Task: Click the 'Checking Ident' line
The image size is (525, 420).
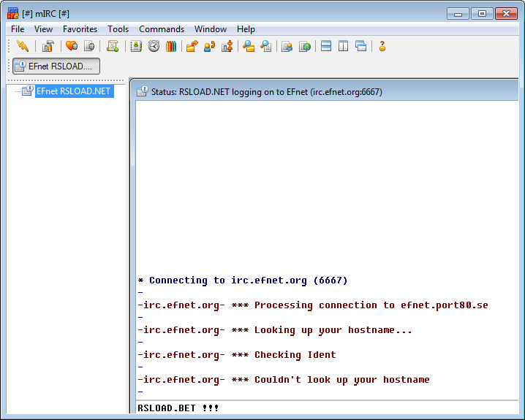Action: pyautogui.click(x=237, y=354)
